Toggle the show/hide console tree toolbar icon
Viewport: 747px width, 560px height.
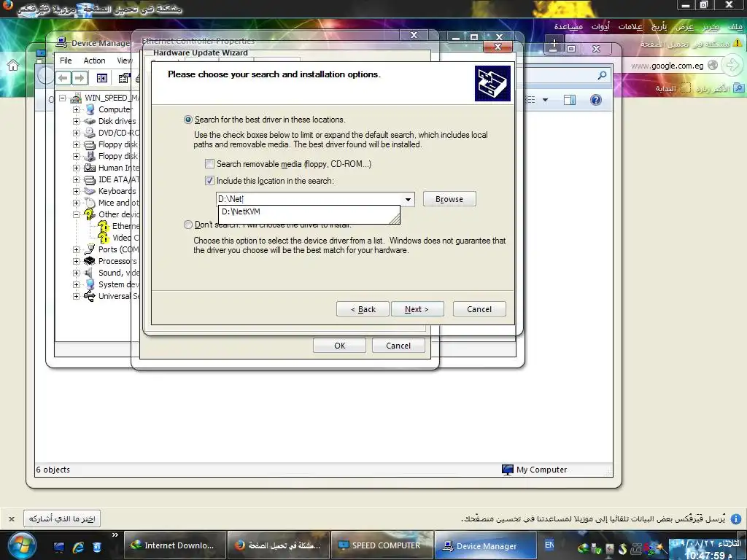[102, 78]
